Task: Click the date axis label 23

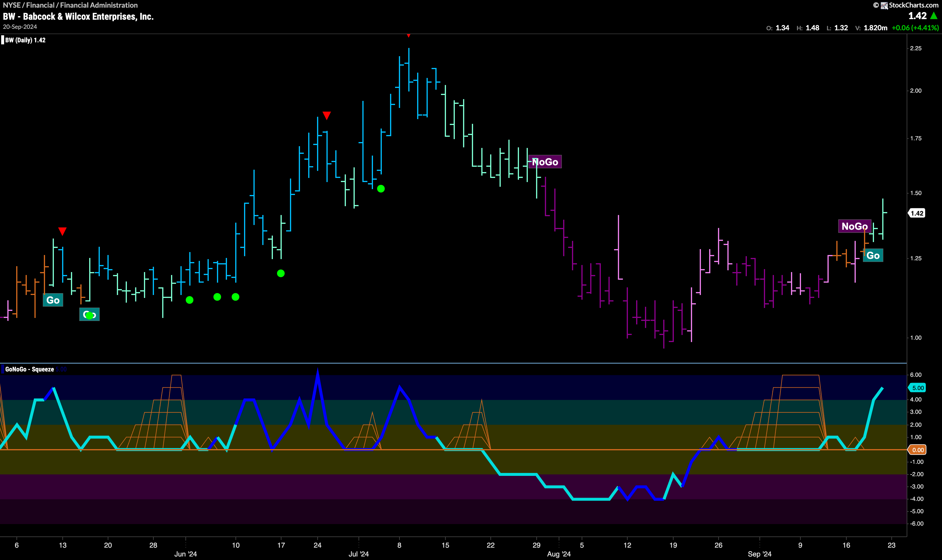Action: [x=891, y=545]
